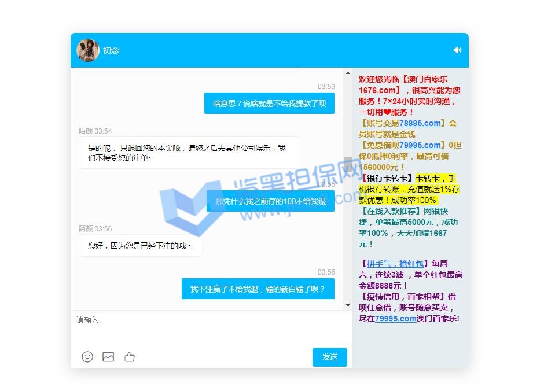Image resolution: width=544 pixels, height=392 pixels.
Task: Select message 我下注赢了不给我退
Action: tap(258, 289)
